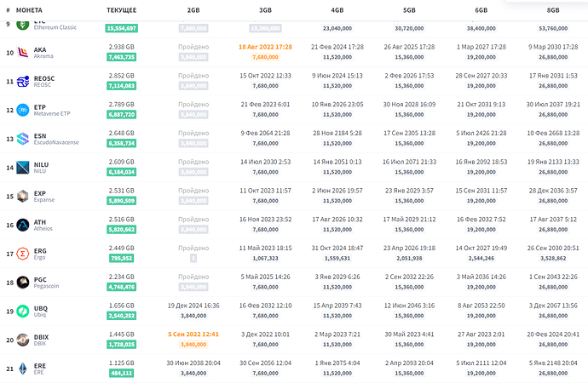Viewport: 588px width, 383px height.
Task: Click date 15 Окт 2022 12:33
Action: point(265,76)
